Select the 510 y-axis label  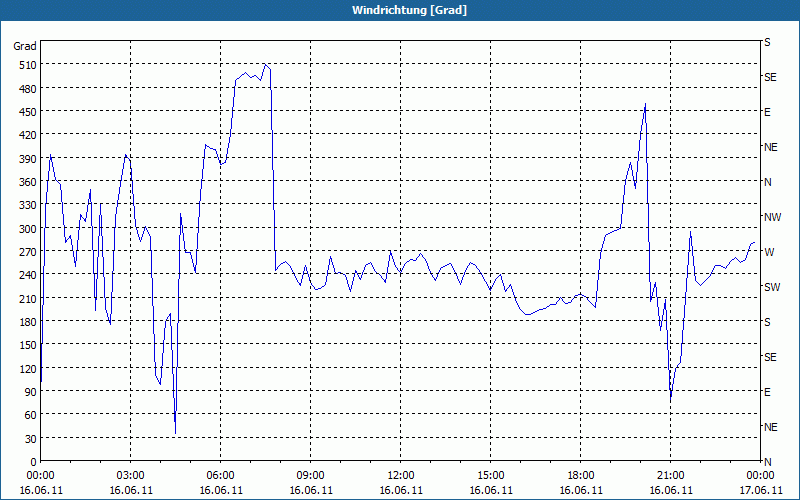tap(28, 65)
